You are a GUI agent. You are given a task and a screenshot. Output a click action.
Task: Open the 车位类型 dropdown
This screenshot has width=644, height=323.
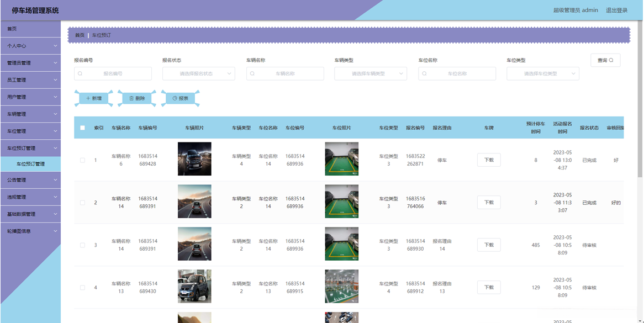(543, 74)
